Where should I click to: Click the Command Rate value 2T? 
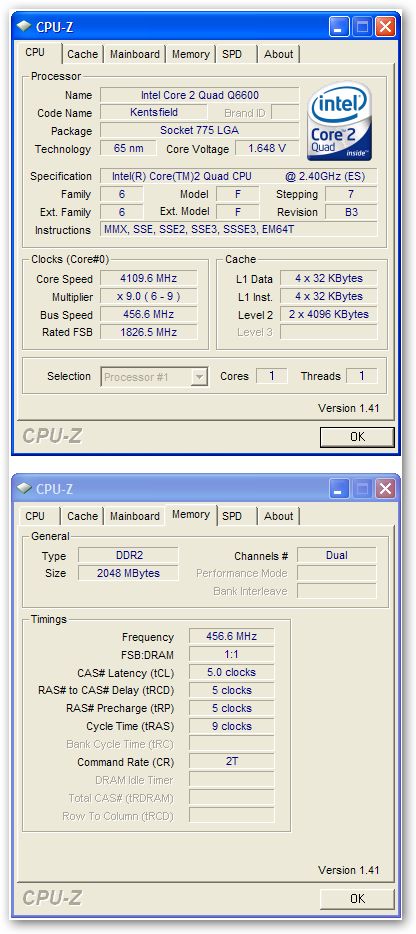[x=231, y=762]
